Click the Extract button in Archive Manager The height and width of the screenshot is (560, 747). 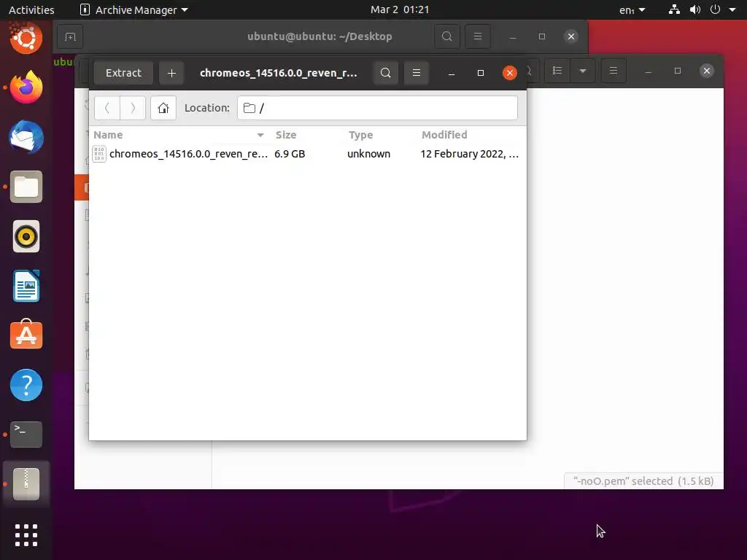point(123,73)
